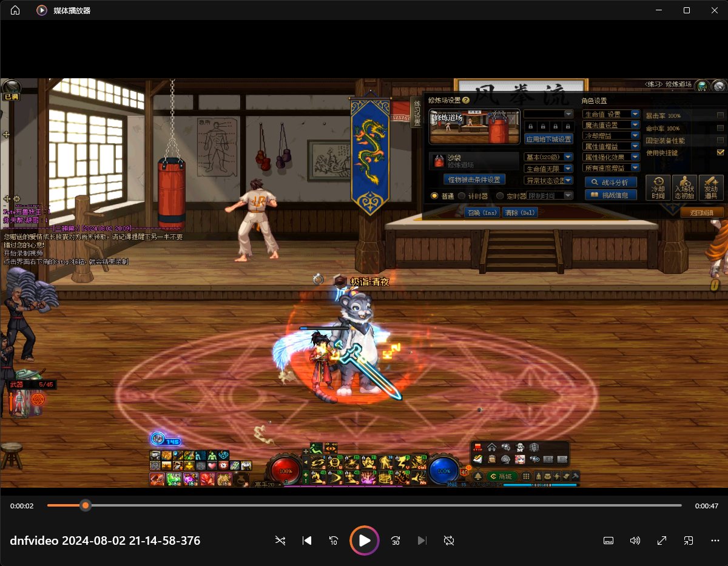728x566 pixels.
Task: Click the red STOP recording icon
Action: click(x=478, y=448)
